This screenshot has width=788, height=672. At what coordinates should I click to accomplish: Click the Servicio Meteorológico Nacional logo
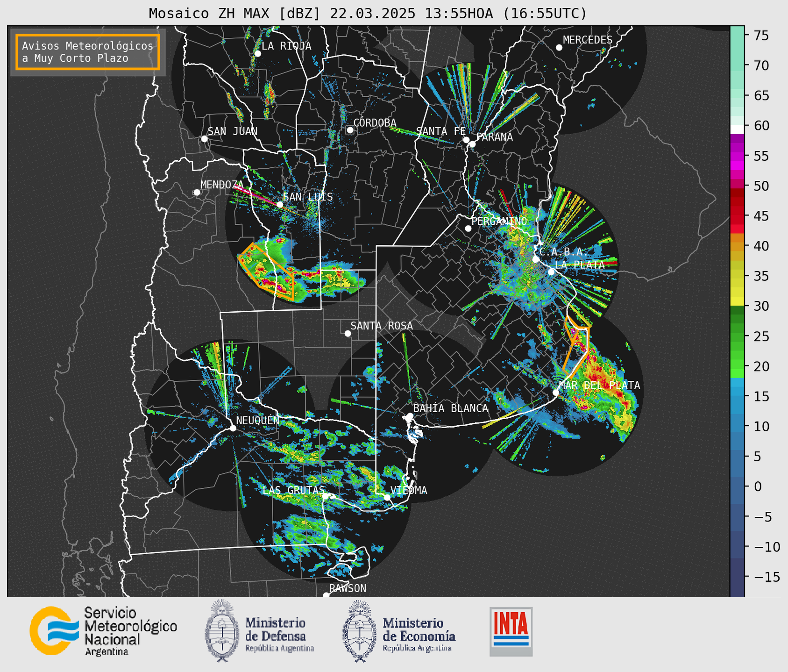[x=103, y=630]
